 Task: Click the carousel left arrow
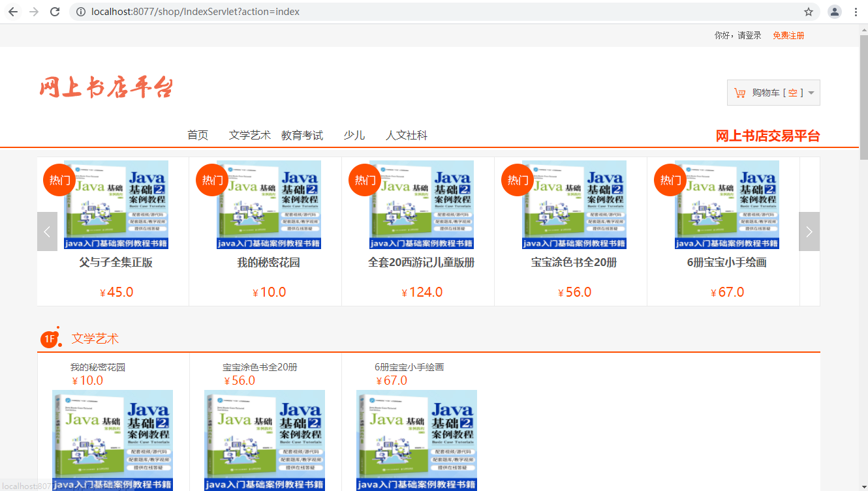47,231
